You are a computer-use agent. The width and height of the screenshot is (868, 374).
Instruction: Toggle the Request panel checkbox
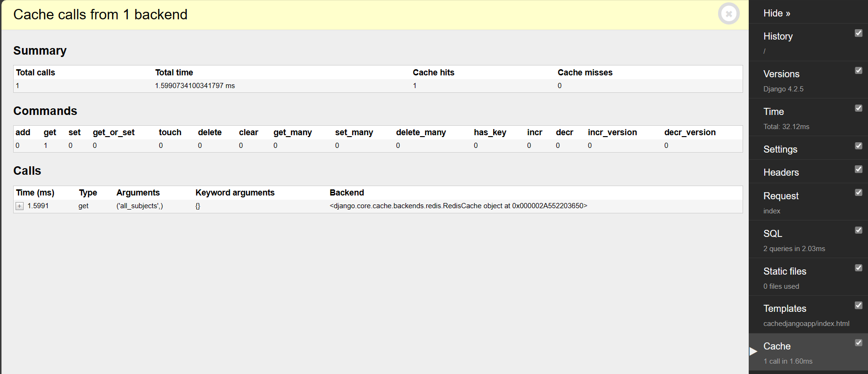(x=859, y=193)
